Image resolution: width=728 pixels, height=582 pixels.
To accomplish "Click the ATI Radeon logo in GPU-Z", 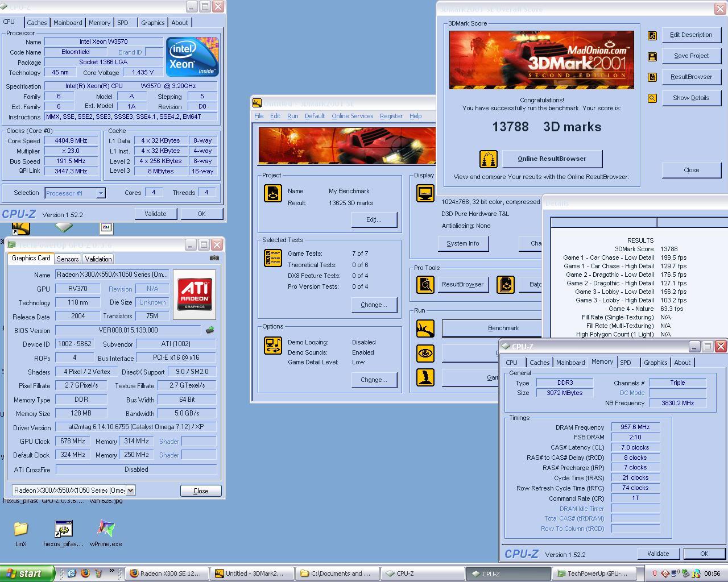I will click(x=195, y=294).
